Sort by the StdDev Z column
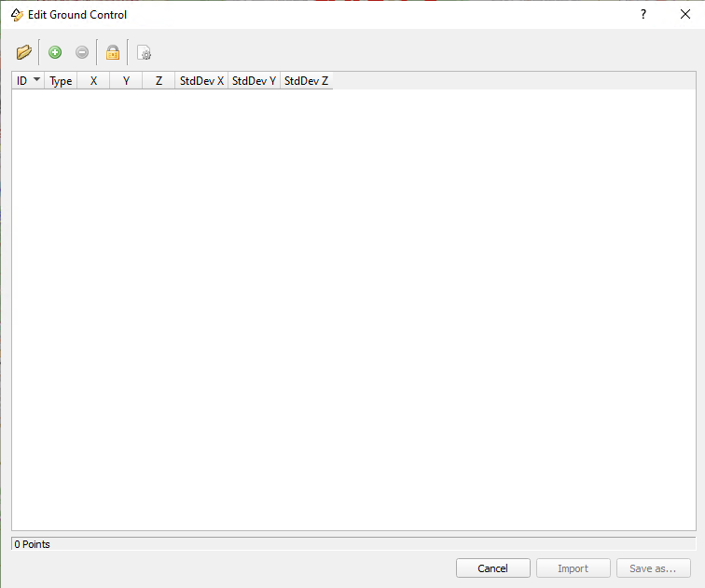The width and height of the screenshot is (705, 588). pyautogui.click(x=306, y=81)
